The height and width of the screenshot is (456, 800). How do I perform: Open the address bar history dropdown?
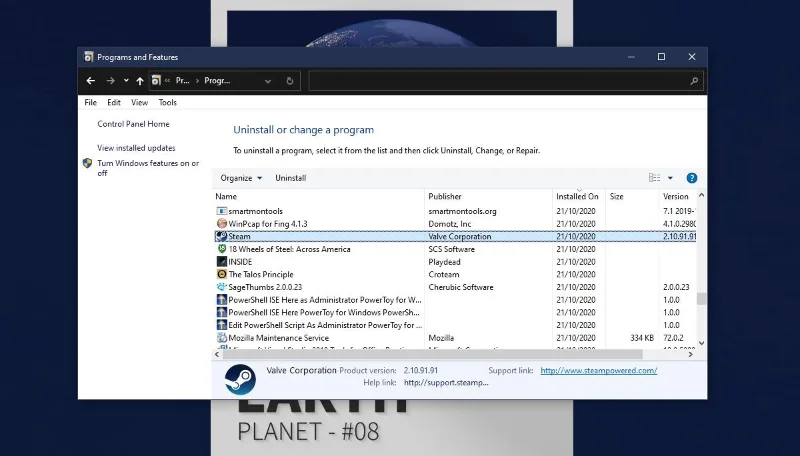tap(268, 81)
